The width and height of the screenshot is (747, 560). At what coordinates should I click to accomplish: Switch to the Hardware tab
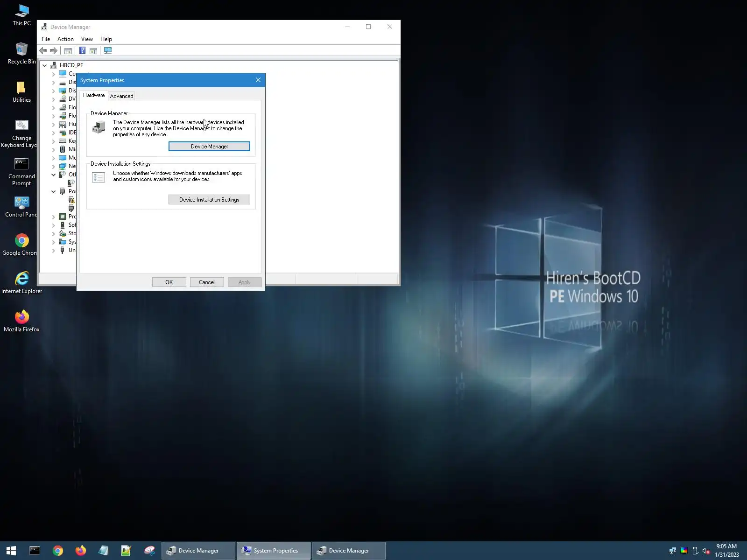94,95
